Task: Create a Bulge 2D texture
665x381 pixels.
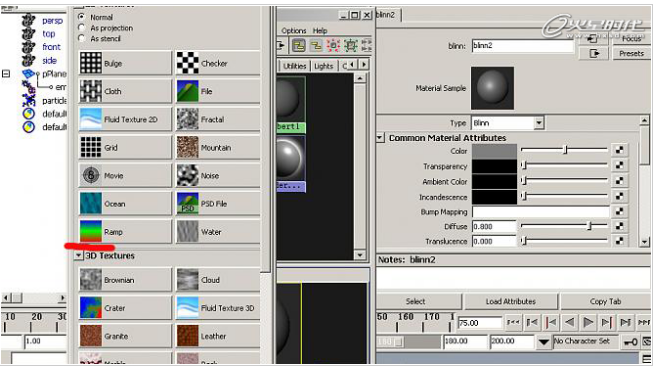Action: click(x=125, y=63)
